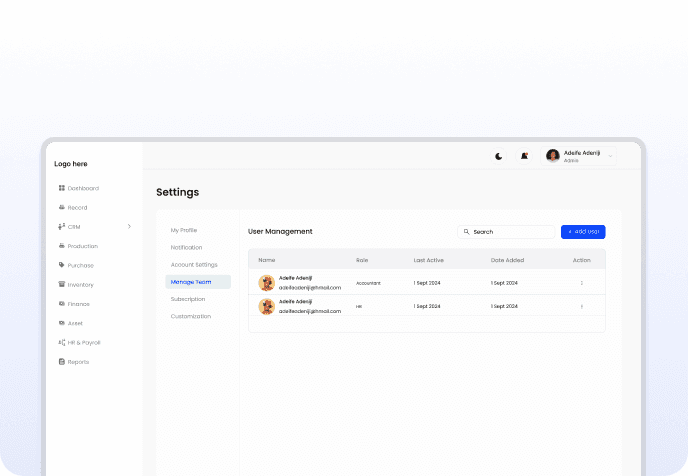Click the Inventory box icon
The height and width of the screenshot is (476, 688).
(x=62, y=284)
